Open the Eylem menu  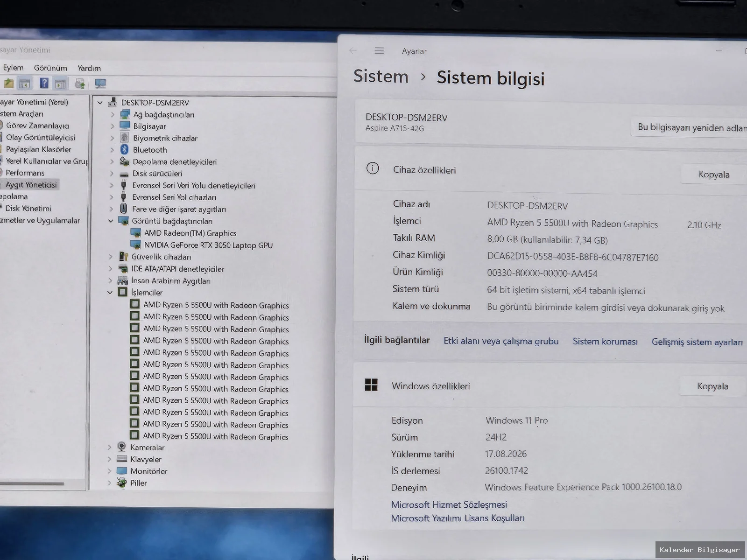13,68
